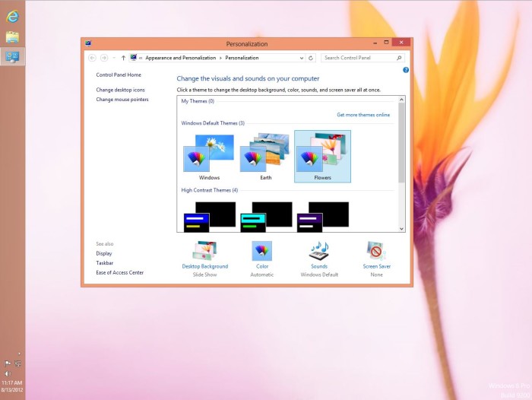Open the network tray icon
The width and height of the screenshot is (532, 400).
click(18, 363)
